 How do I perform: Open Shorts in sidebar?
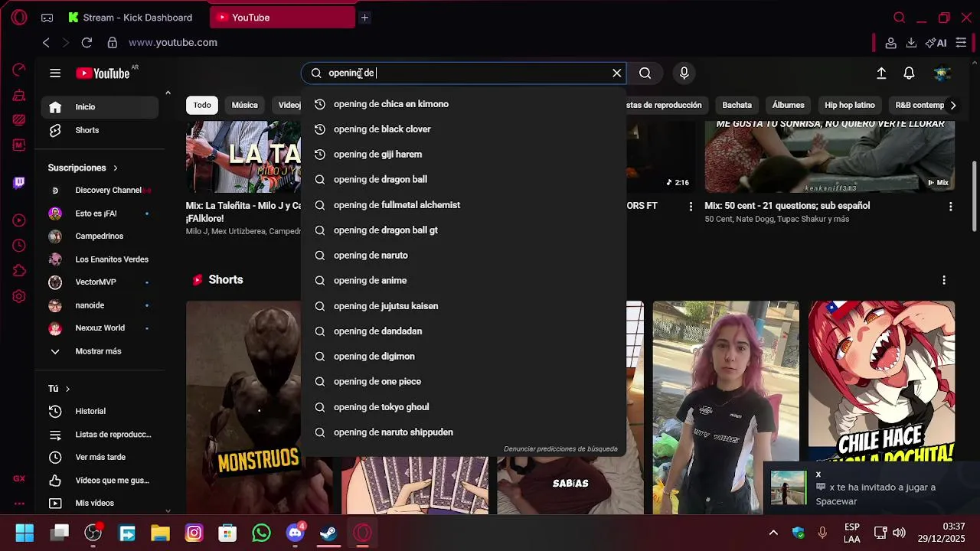(x=100, y=130)
